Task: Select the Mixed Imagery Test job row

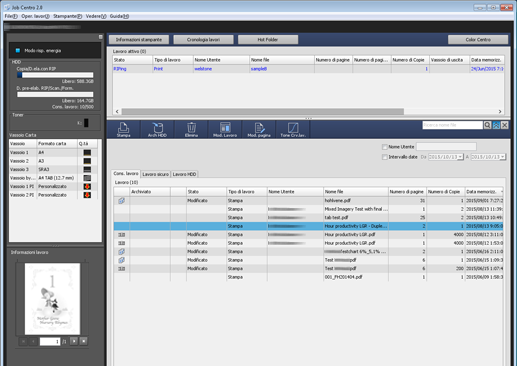Action: coord(308,209)
